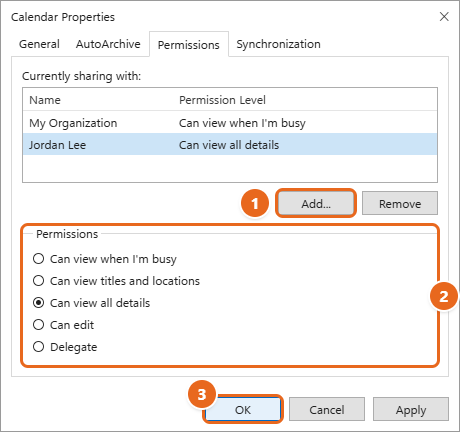Confirm with the OK button
The height and width of the screenshot is (432, 460).
(243, 410)
